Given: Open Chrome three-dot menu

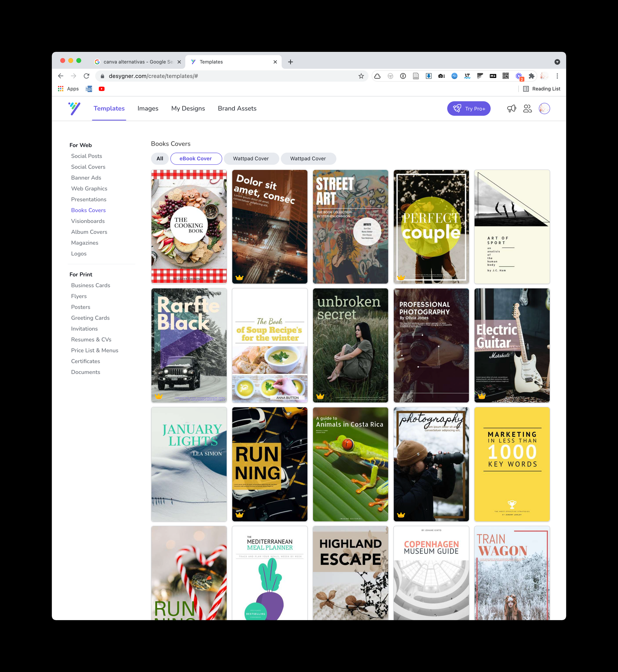Looking at the screenshot, I should tap(557, 76).
